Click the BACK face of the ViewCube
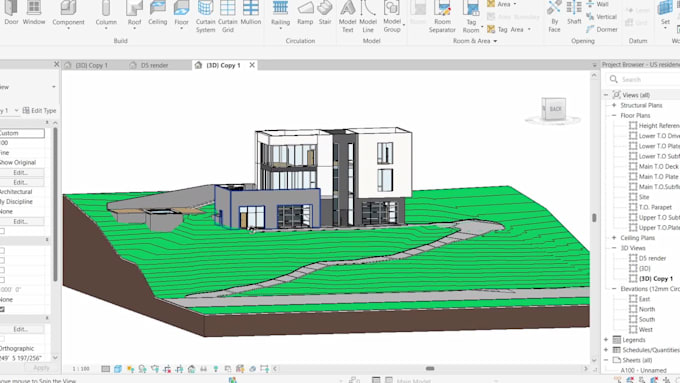 coord(556,109)
